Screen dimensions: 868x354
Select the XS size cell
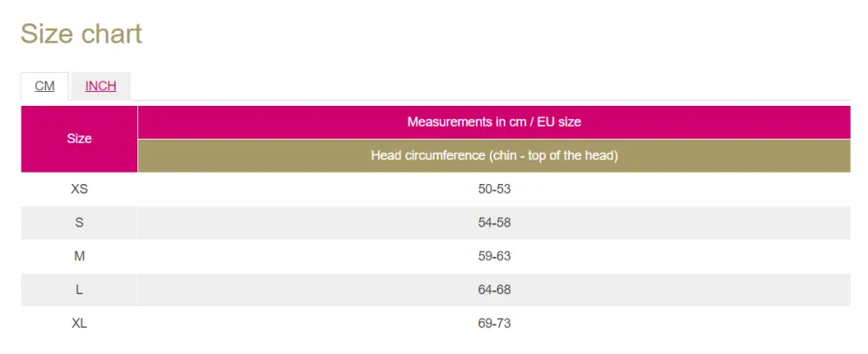coord(79,189)
